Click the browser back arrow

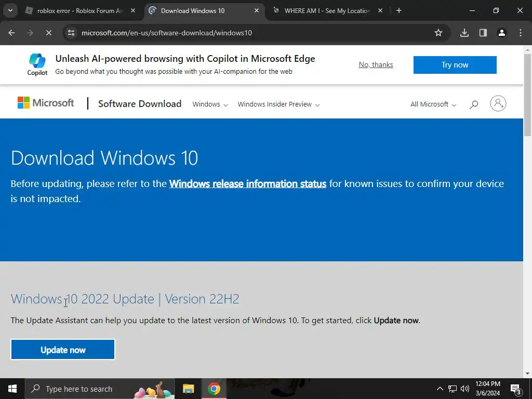coord(11,33)
